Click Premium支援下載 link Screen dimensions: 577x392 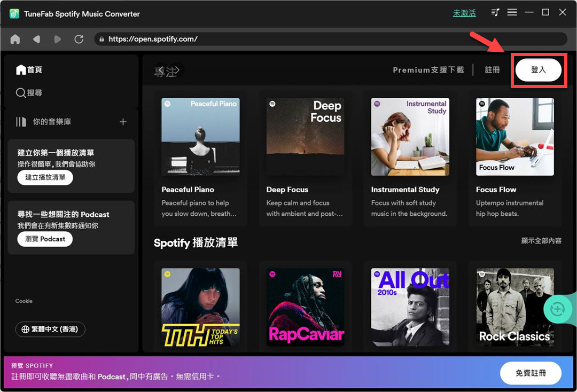(428, 70)
